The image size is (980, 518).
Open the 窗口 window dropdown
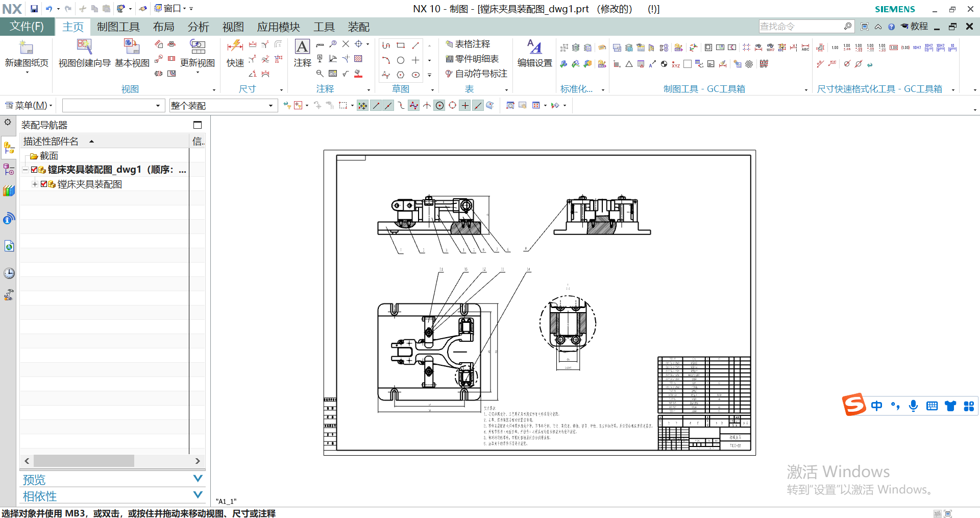click(171, 9)
